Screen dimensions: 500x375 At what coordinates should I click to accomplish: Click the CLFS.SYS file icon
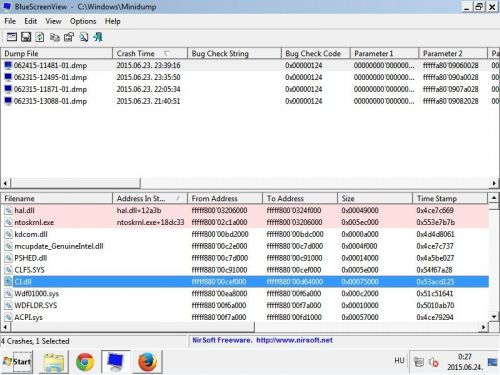[x=8, y=270]
